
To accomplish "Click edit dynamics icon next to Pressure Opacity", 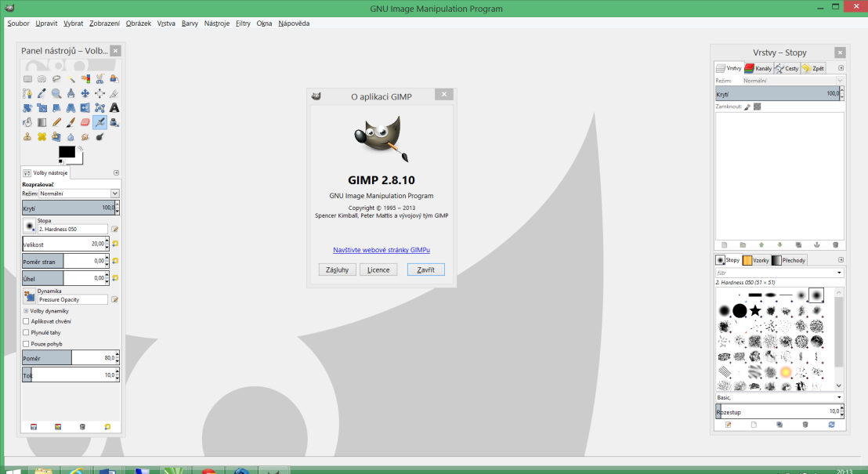I will pyautogui.click(x=114, y=299).
